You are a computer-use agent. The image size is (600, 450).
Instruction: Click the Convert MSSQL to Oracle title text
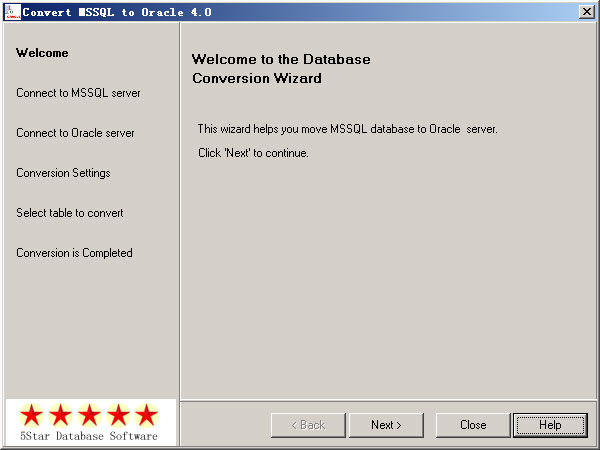tap(116, 11)
